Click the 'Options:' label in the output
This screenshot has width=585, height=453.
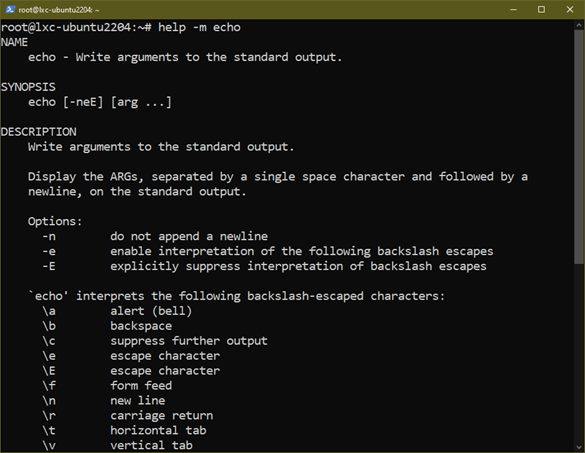(x=55, y=222)
